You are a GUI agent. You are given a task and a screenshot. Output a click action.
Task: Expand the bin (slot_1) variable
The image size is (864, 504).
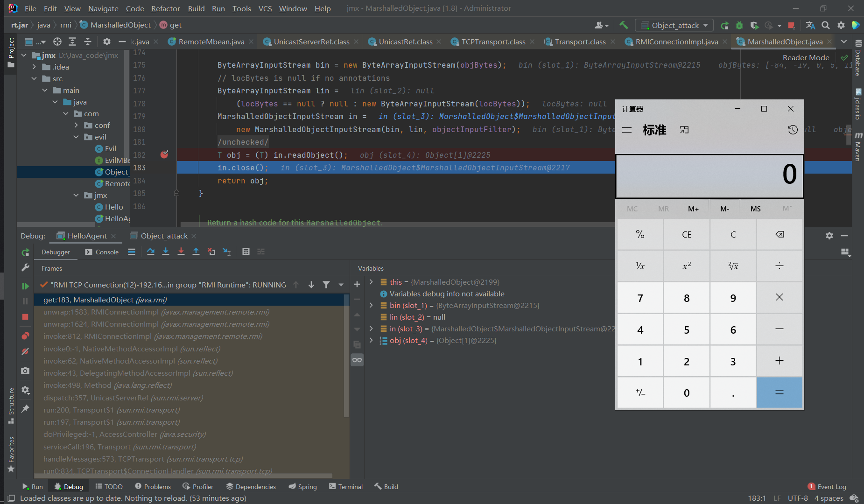click(371, 305)
